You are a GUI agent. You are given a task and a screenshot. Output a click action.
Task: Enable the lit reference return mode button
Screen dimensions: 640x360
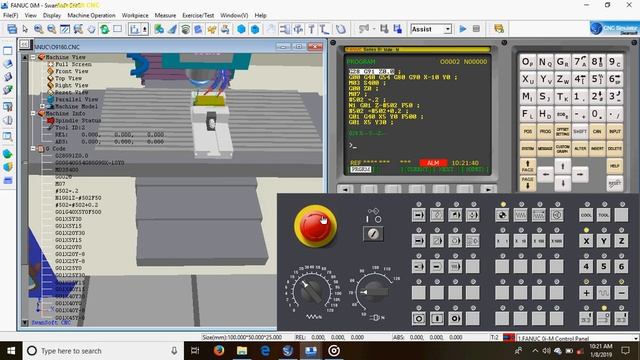(x=502, y=215)
